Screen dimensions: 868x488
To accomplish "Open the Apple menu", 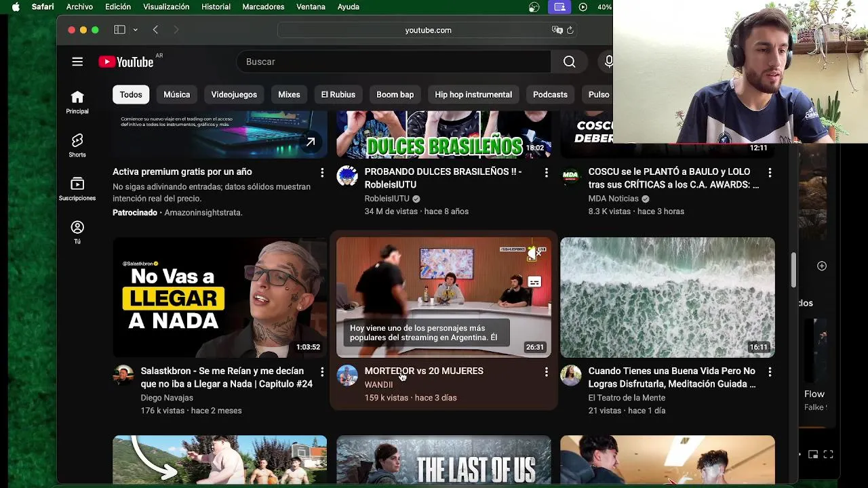I will point(16,7).
